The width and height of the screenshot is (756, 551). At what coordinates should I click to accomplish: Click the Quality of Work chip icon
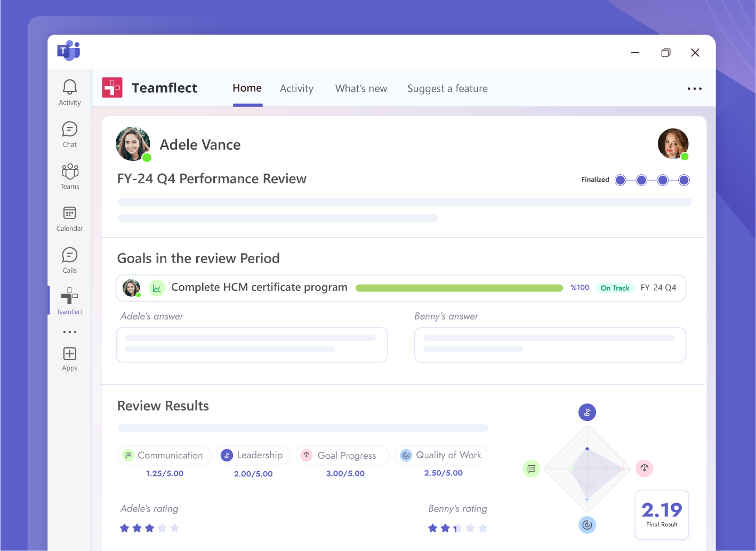[406, 455]
